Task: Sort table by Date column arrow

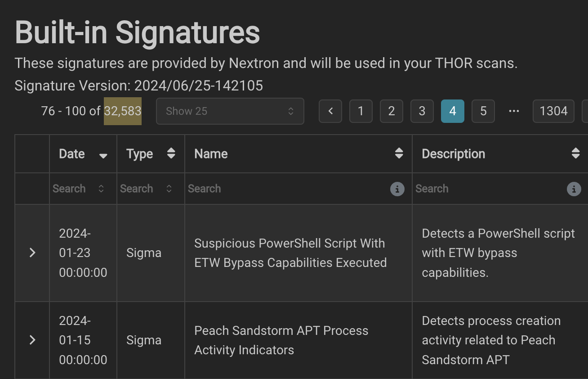Action: coord(103,155)
